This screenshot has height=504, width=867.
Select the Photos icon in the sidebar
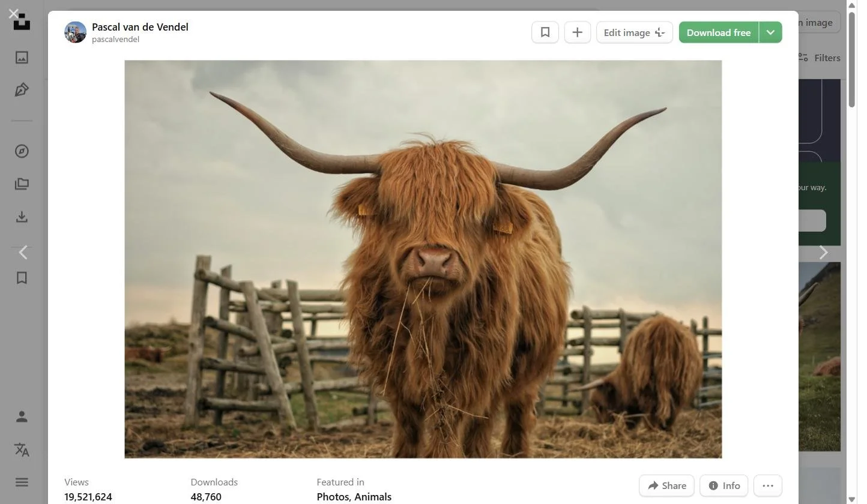pyautogui.click(x=22, y=57)
